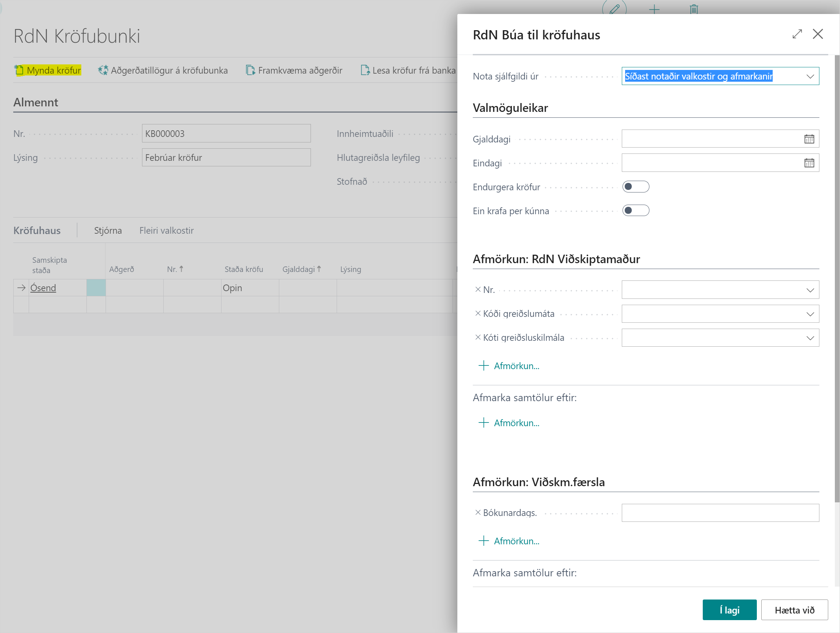Collapse Afmörkun: RdN Viðskiptamaður heading
The width and height of the screenshot is (840, 633).
pyautogui.click(x=556, y=259)
